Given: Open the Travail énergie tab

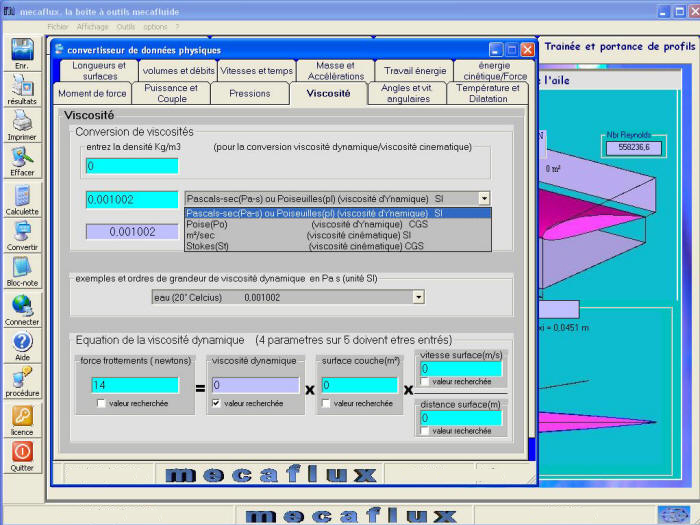Looking at the screenshot, I should [415, 71].
